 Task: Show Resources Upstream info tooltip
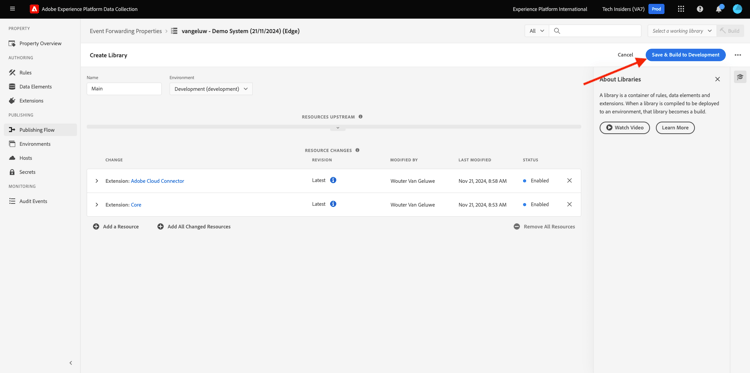point(360,116)
